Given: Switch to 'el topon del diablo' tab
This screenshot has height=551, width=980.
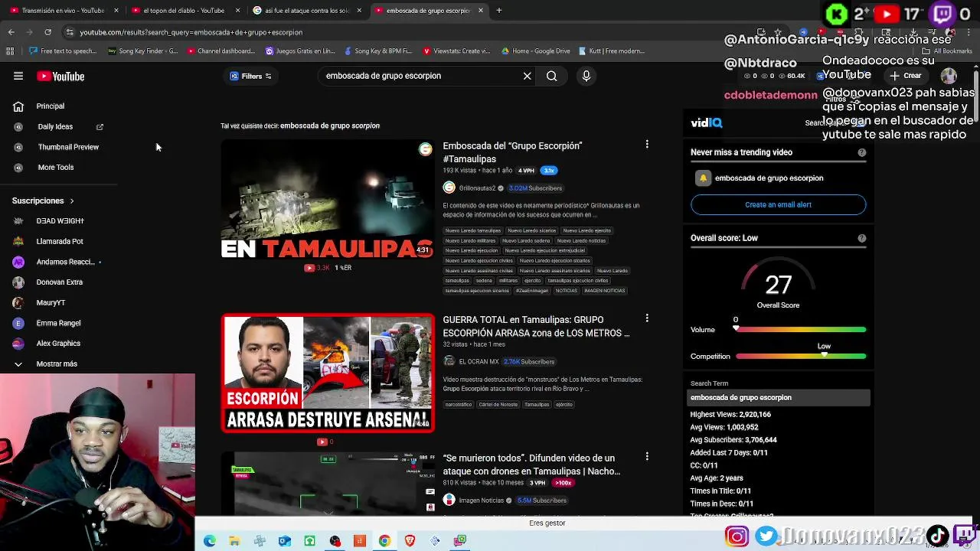Looking at the screenshot, I should click(x=184, y=11).
